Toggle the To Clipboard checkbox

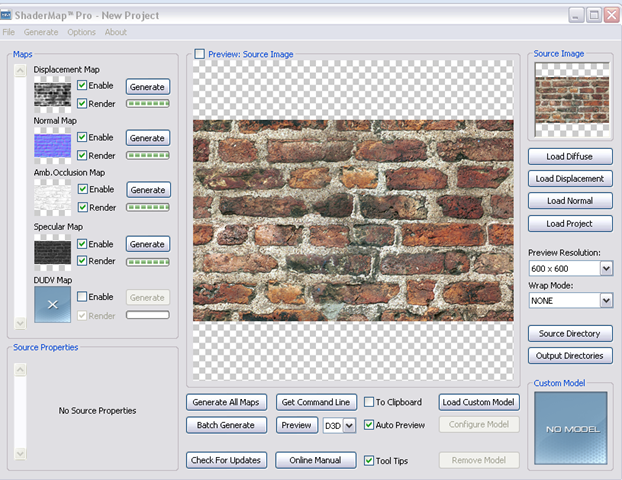(x=369, y=402)
